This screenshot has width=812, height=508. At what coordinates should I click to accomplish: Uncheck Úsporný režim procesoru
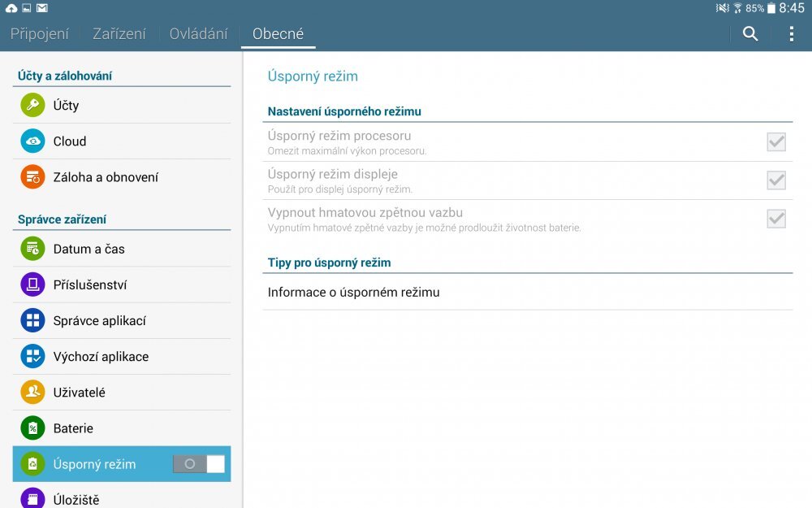tap(776, 141)
